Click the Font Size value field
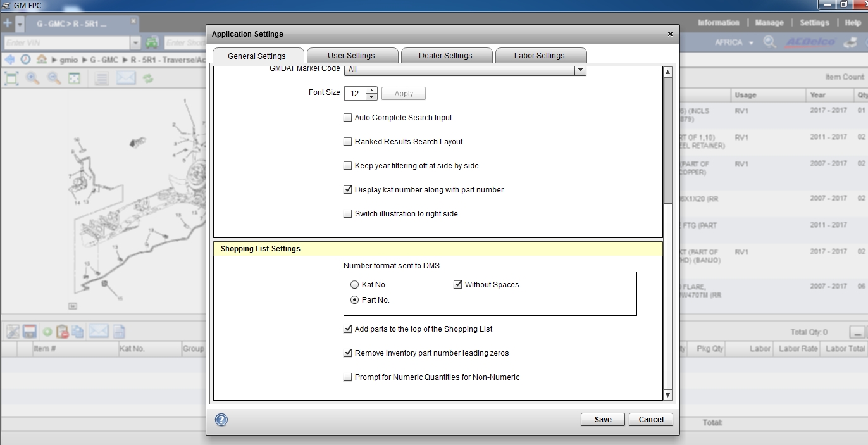This screenshot has width=868, height=445. 355,94
